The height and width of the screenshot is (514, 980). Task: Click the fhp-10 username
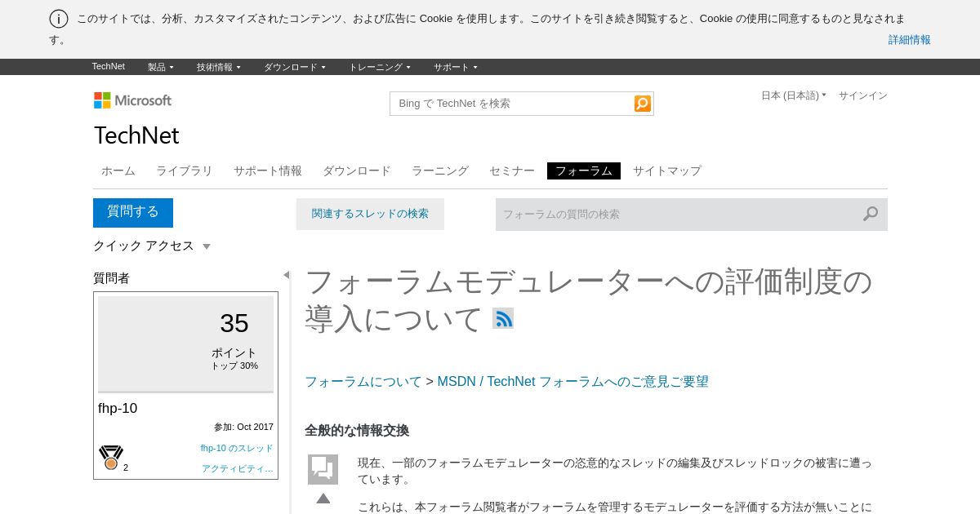click(118, 408)
